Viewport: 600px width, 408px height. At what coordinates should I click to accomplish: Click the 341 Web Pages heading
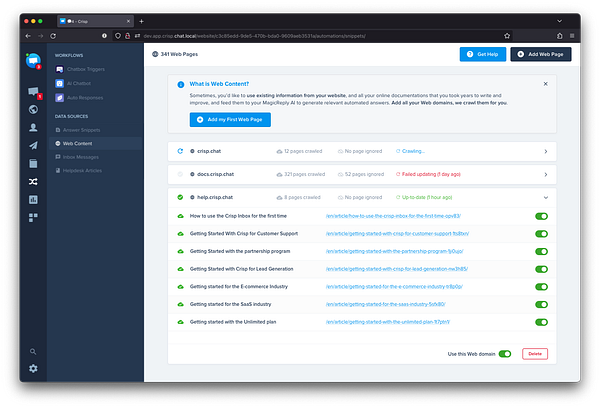click(x=179, y=54)
